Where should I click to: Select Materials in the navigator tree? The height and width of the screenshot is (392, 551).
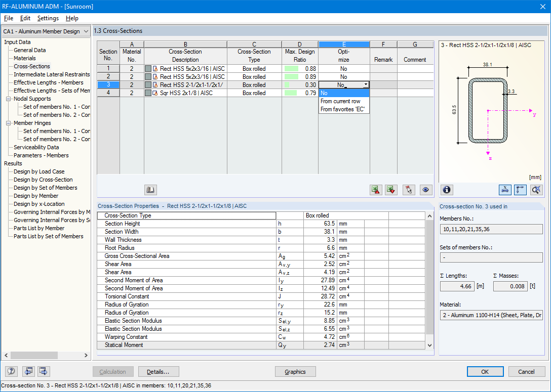25,58
